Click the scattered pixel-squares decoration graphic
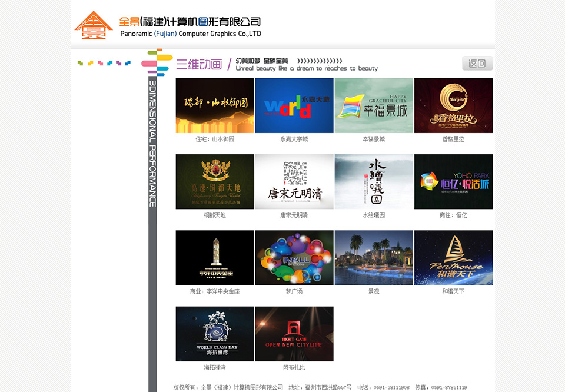 pyautogui.click(x=103, y=62)
